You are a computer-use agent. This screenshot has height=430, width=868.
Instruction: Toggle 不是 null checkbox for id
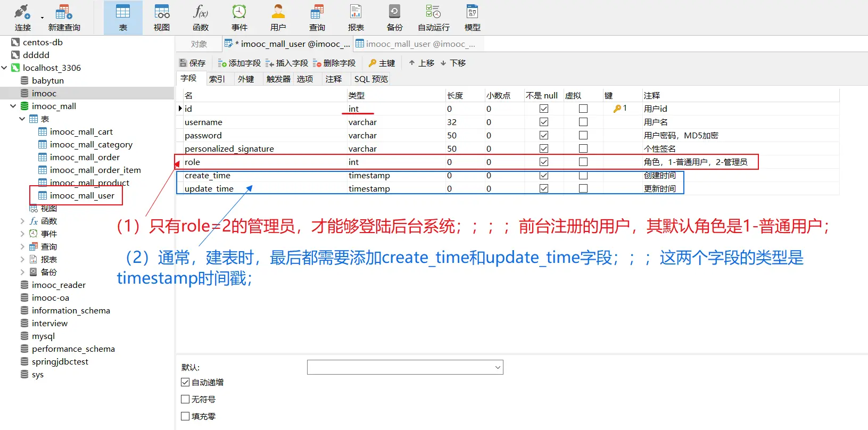544,109
